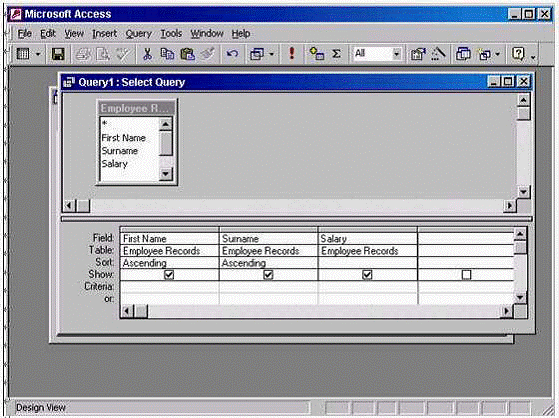Click the Undo arrow icon

click(x=232, y=54)
